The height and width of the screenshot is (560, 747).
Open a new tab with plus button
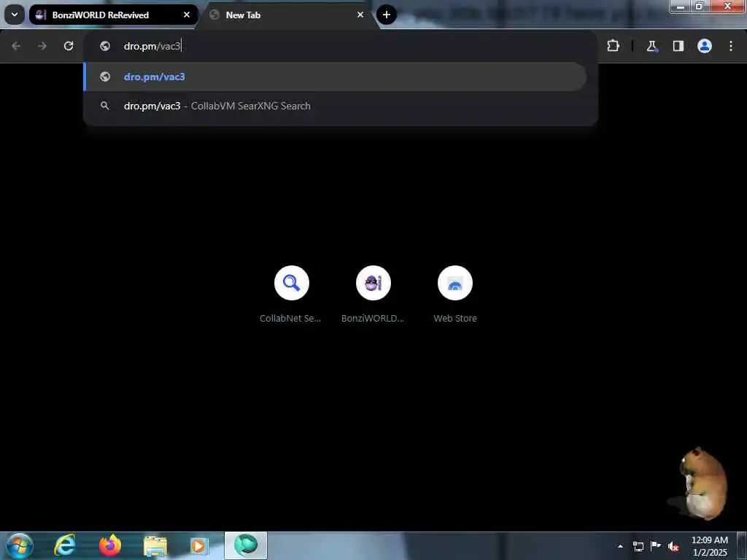coord(387,15)
